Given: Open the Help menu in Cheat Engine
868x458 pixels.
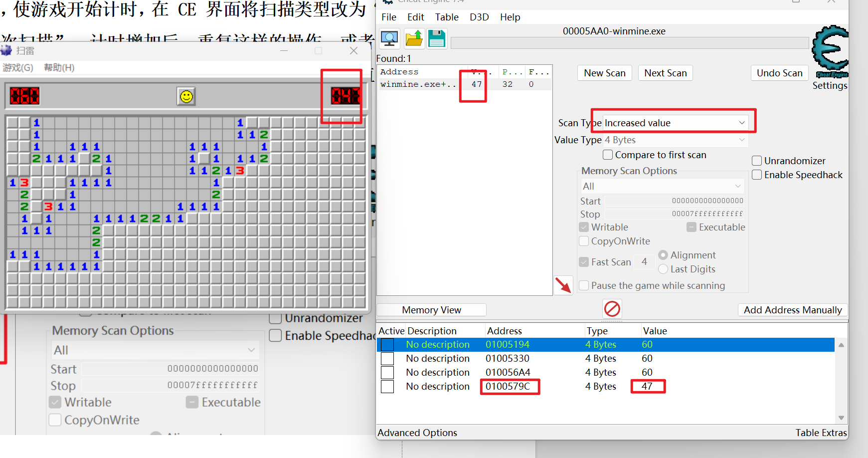Looking at the screenshot, I should click(510, 17).
